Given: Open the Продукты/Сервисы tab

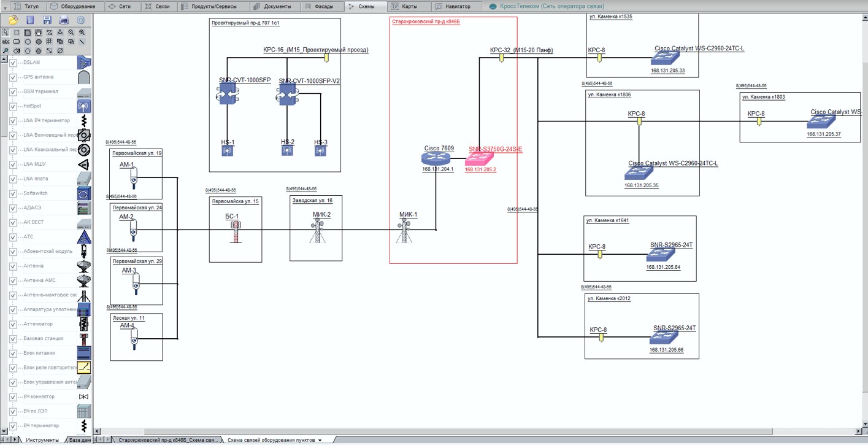Looking at the screenshot, I should (x=214, y=6).
